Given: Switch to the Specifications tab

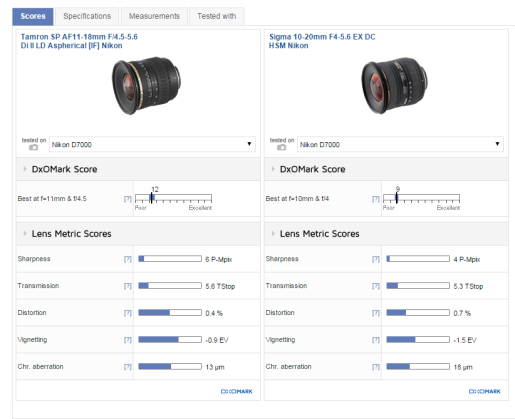Looking at the screenshot, I should coord(87,16).
